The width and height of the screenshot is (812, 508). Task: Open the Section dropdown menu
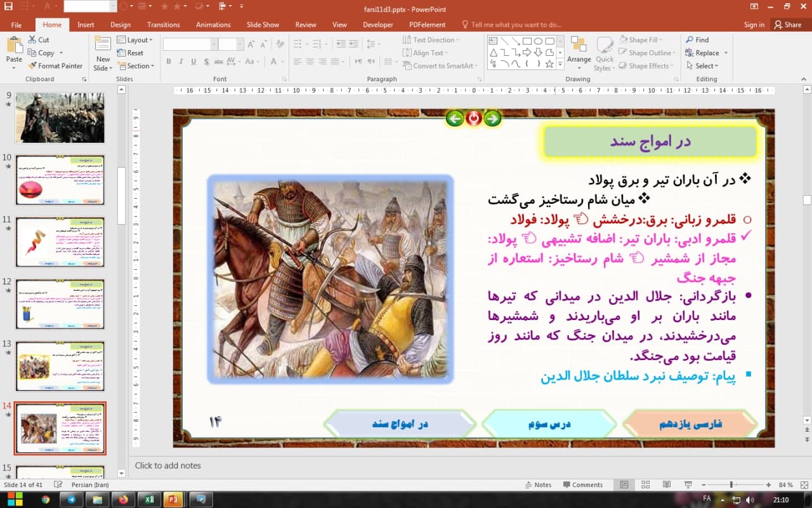(135, 66)
